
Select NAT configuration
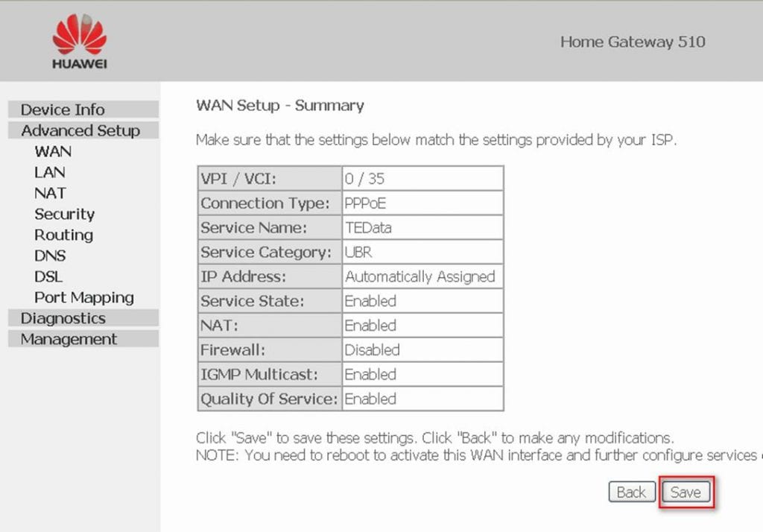(x=49, y=193)
